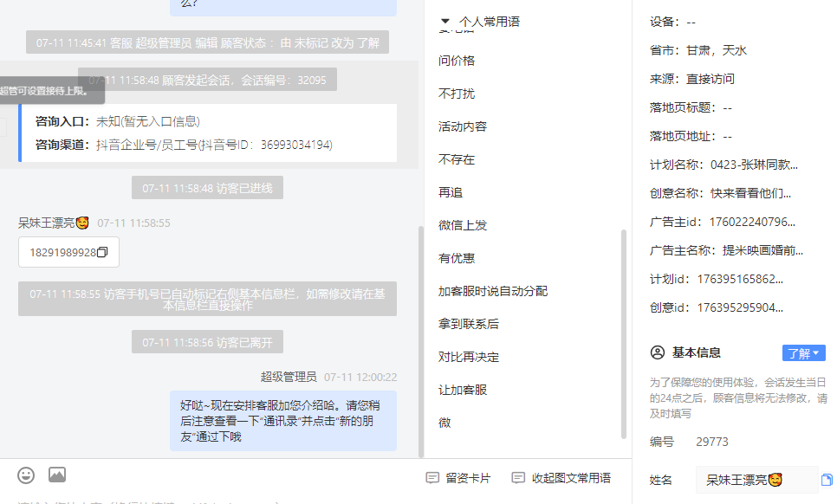The height and width of the screenshot is (504, 837).
Task: Click the 个人常用语 header label
Action: pyautogui.click(x=489, y=22)
